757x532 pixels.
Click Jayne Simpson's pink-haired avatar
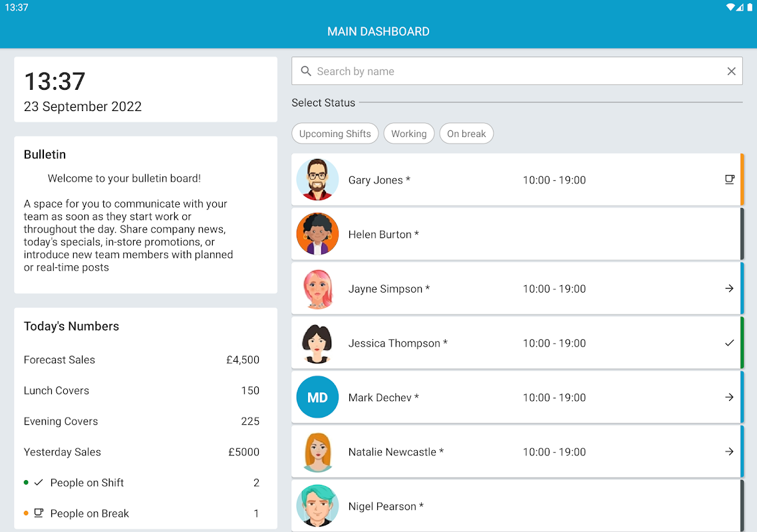(317, 288)
